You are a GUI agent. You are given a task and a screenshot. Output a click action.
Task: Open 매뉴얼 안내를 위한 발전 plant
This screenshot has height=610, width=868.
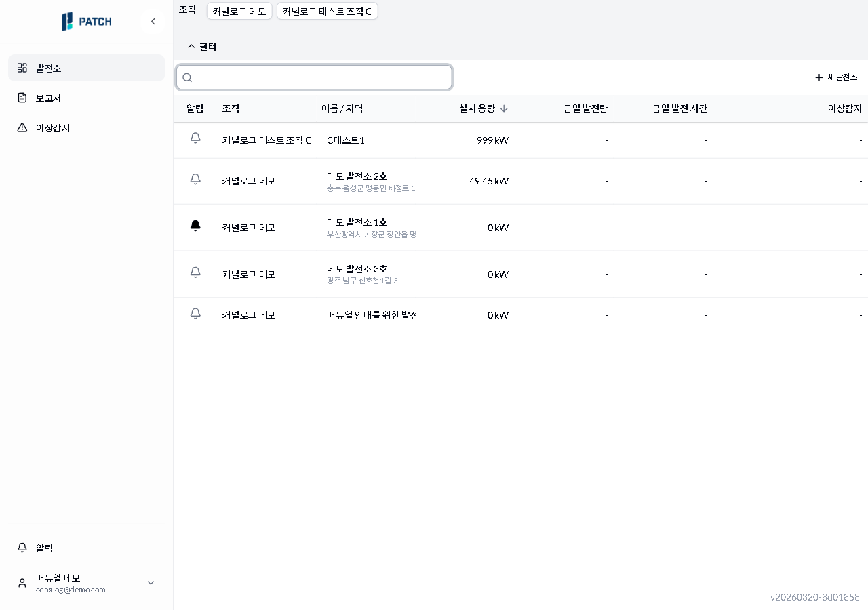click(372, 314)
